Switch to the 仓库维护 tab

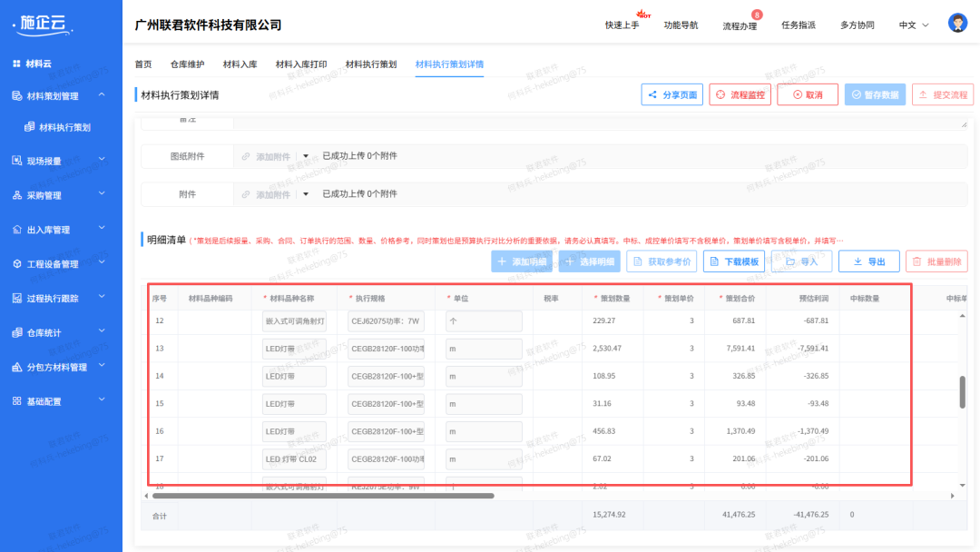coord(188,64)
